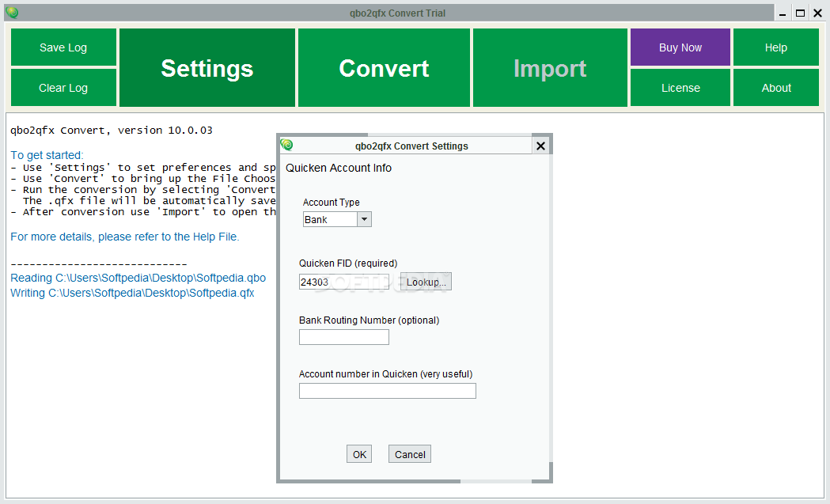This screenshot has width=830, height=504.
Task: Click the 'To get started:' log text
Action: pyautogui.click(x=47, y=155)
